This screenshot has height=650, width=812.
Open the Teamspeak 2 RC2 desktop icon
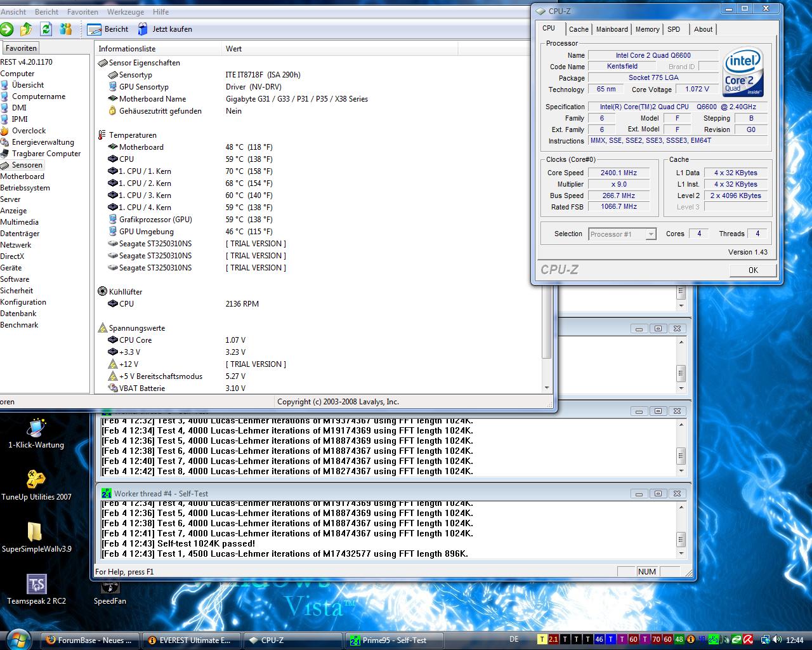(x=36, y=590)
